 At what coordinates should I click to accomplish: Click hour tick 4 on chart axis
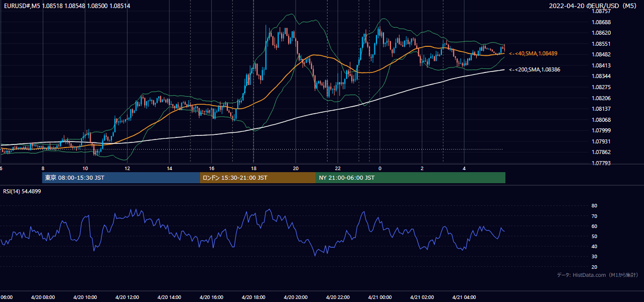pos(464,169)
